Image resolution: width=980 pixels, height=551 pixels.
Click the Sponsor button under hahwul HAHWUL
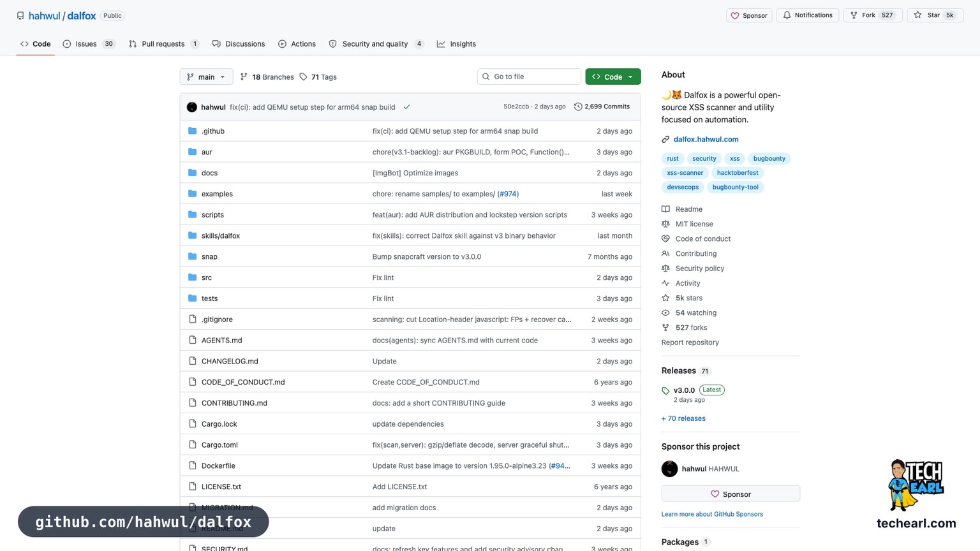click(x=731, y=494)
